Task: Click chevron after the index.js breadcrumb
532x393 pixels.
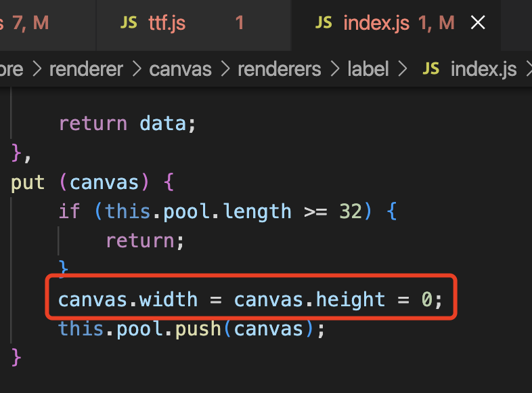Action: (527, 69)
